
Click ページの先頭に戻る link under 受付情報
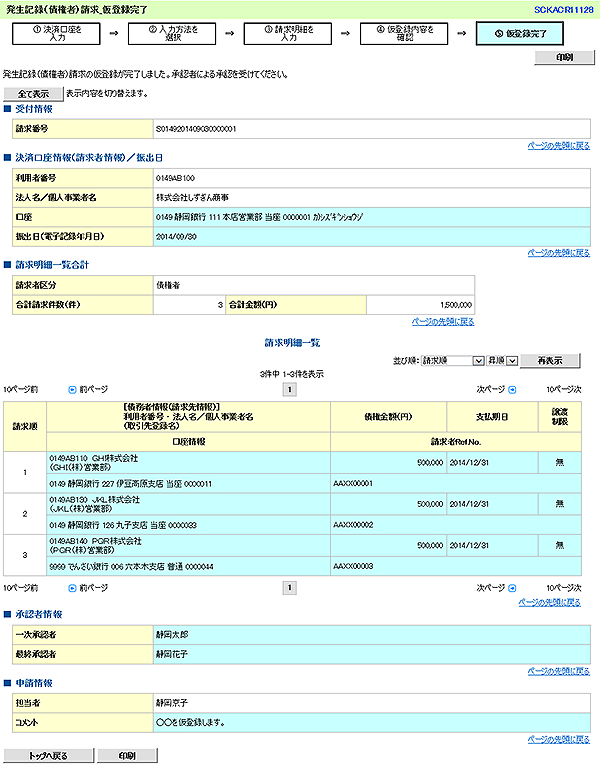coord(559,146)
